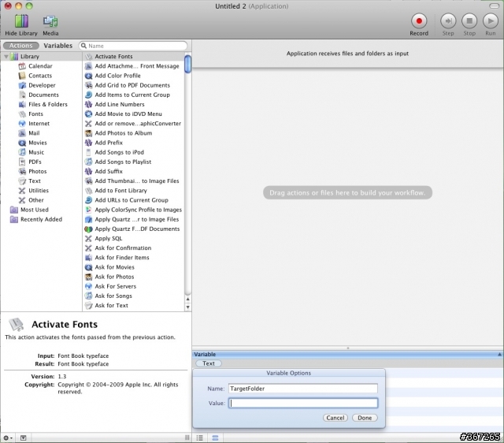This screenshot has width=504, height=443.
Task: Open the Media browser icon
Action: pyautogui.click(x=50, y=21)
